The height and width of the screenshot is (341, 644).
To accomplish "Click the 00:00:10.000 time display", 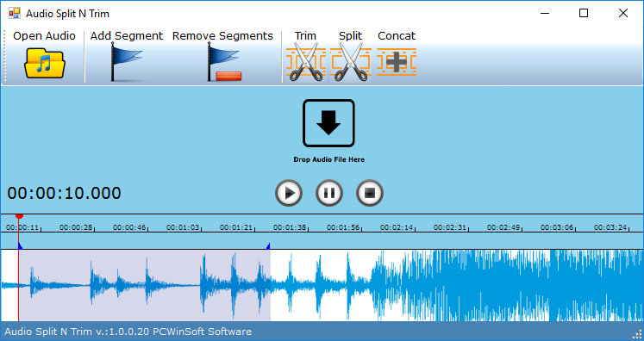I will [x=64, y=193].
